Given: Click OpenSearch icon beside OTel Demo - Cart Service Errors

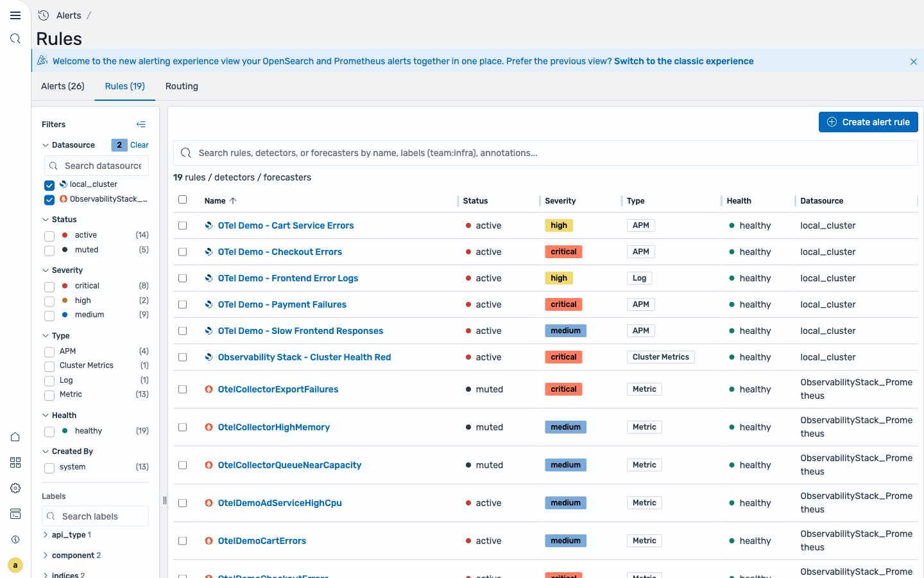Looking at the screenshot, I should click(x=209, y=225).
